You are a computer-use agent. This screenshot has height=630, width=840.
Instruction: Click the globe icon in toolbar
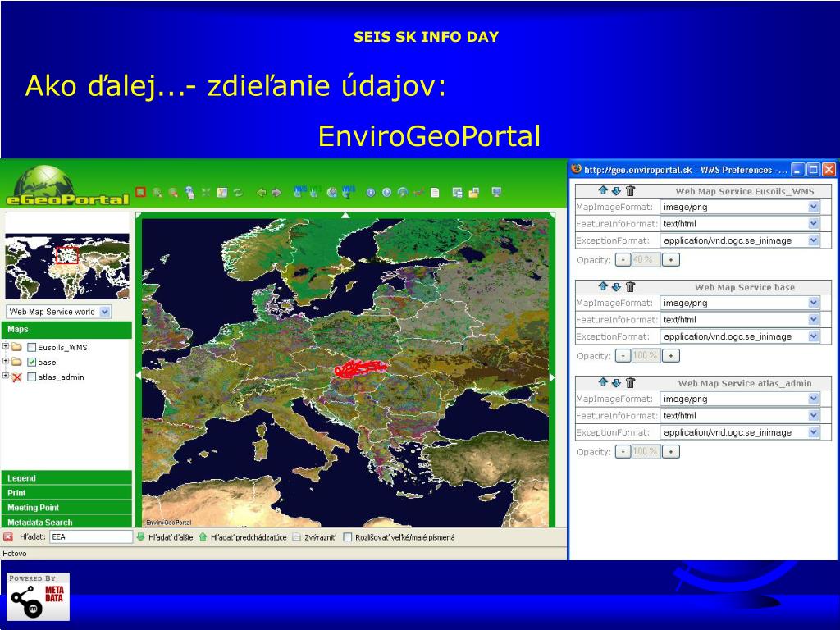[x=332, y=192]
